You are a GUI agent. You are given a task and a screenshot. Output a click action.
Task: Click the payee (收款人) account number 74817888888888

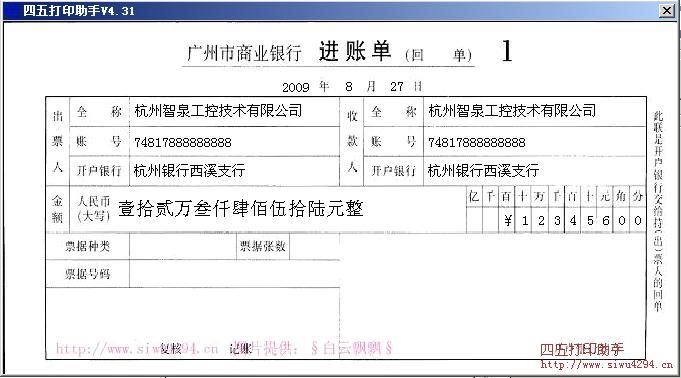click(x=476, y=143)
